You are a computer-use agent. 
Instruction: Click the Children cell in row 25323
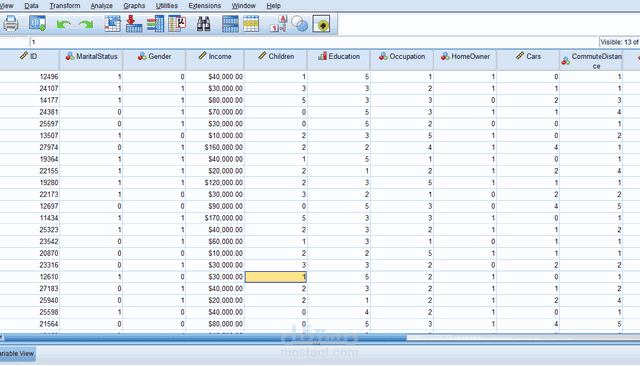[276, 230]
